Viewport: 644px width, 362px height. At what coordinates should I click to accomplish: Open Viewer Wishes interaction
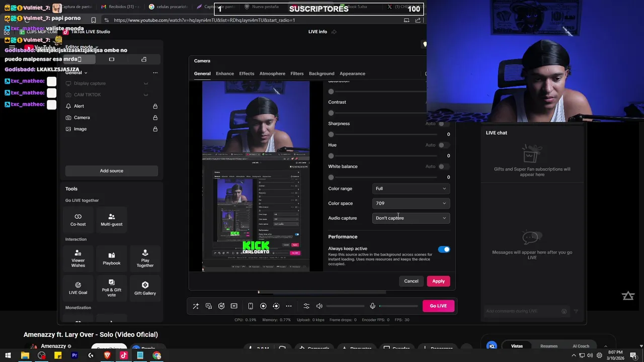pos(78,258)
